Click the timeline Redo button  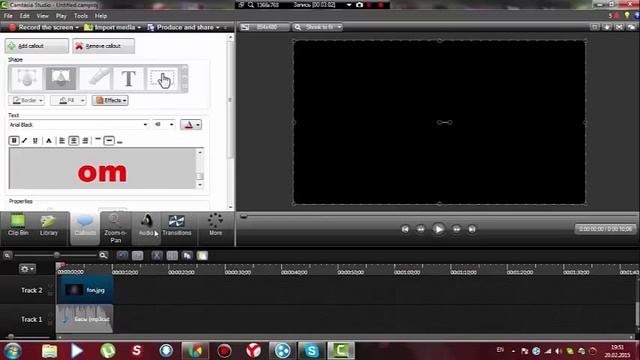point(138,256)
